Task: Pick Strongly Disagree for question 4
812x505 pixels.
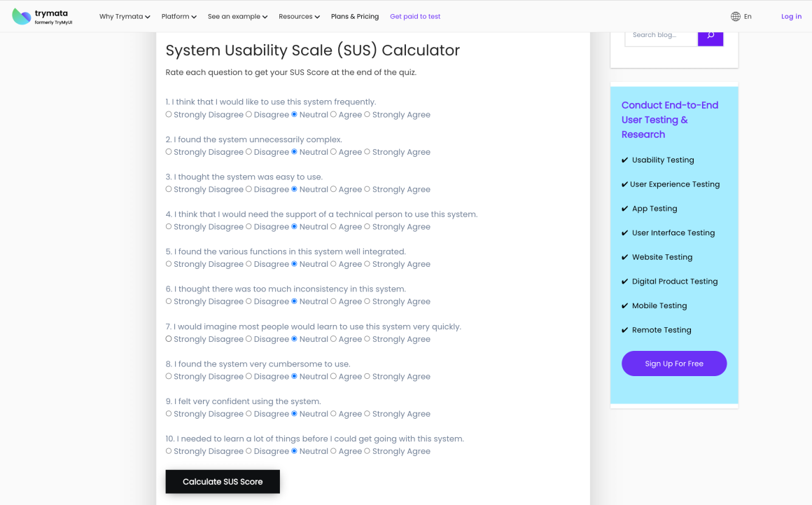Action: coord(169,227)
